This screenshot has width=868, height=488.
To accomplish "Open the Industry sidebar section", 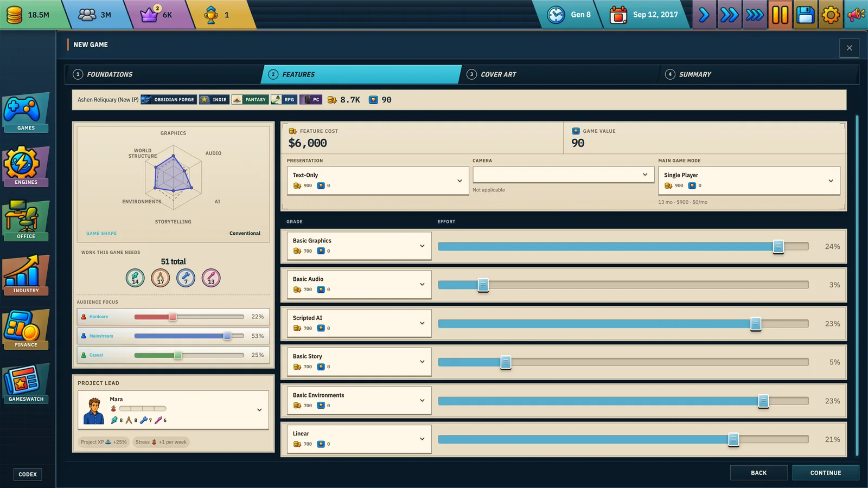I will point(25,275).
